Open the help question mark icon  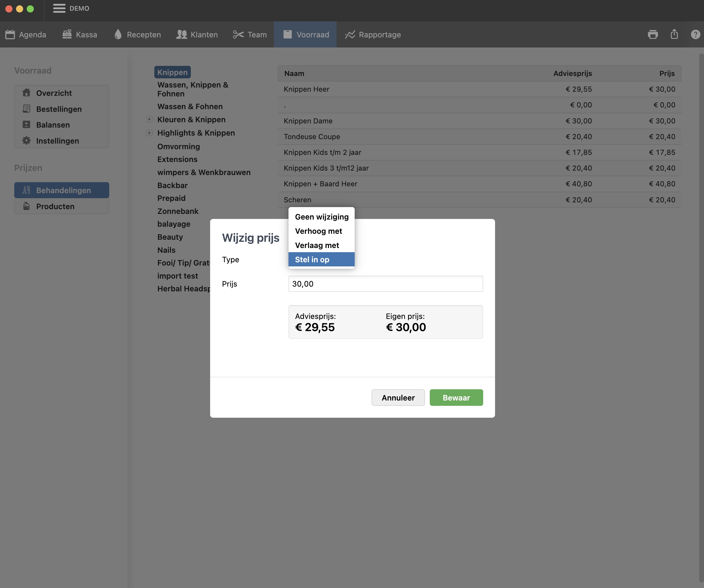(x=695, y=34)
